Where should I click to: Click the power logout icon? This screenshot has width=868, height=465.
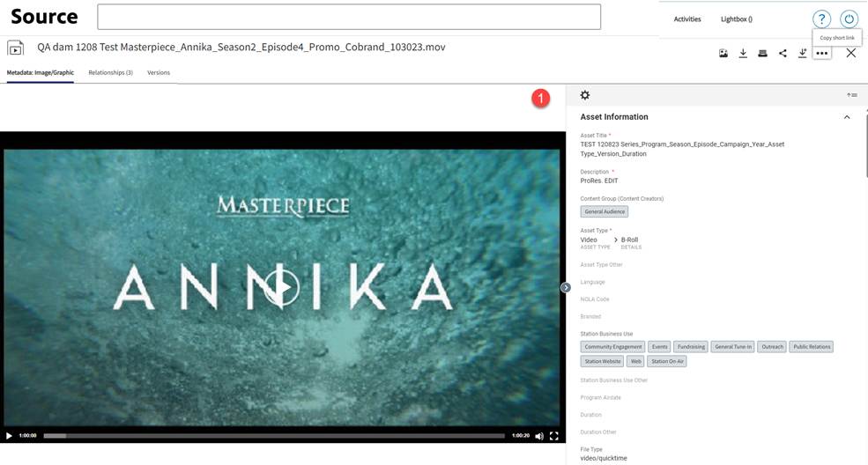(x=849, y=18)
